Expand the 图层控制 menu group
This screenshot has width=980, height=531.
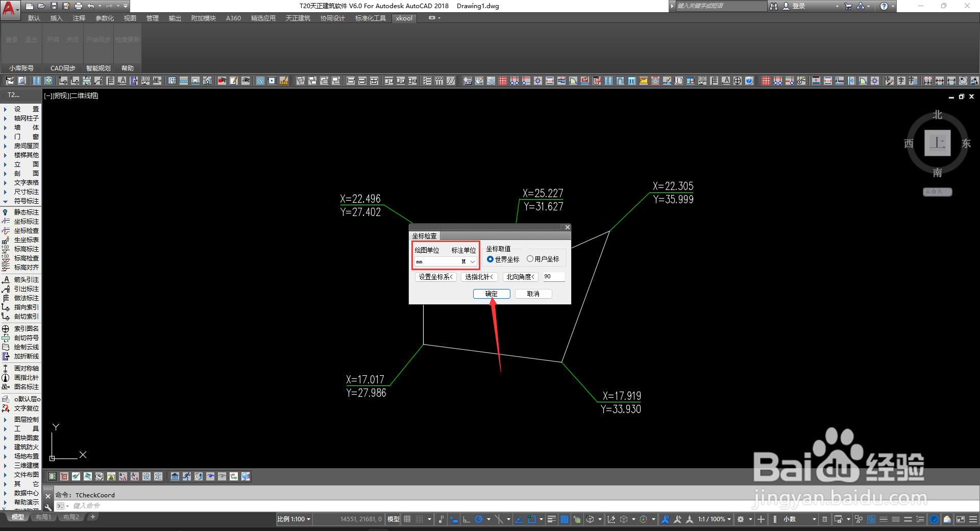point(21,420)
